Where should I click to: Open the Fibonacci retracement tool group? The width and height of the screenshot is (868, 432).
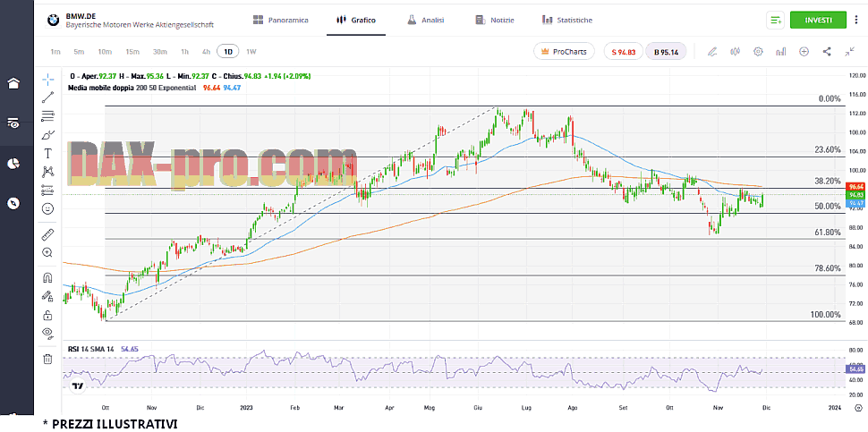48,116
